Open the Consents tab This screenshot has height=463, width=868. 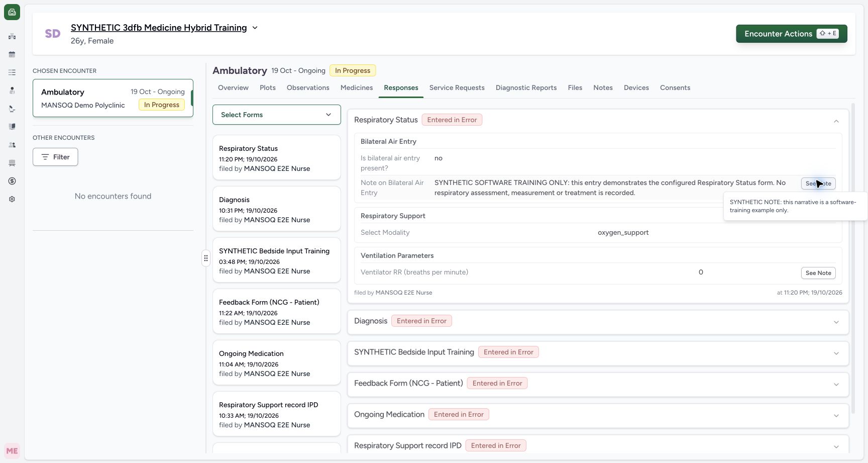pyautogui.click(x=675, y=87)
